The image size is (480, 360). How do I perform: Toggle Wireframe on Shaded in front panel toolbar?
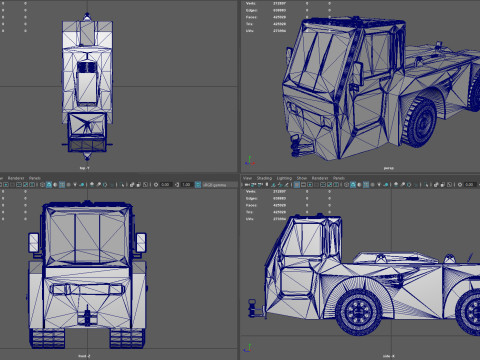pyautogui.click(x=62, y=185)
